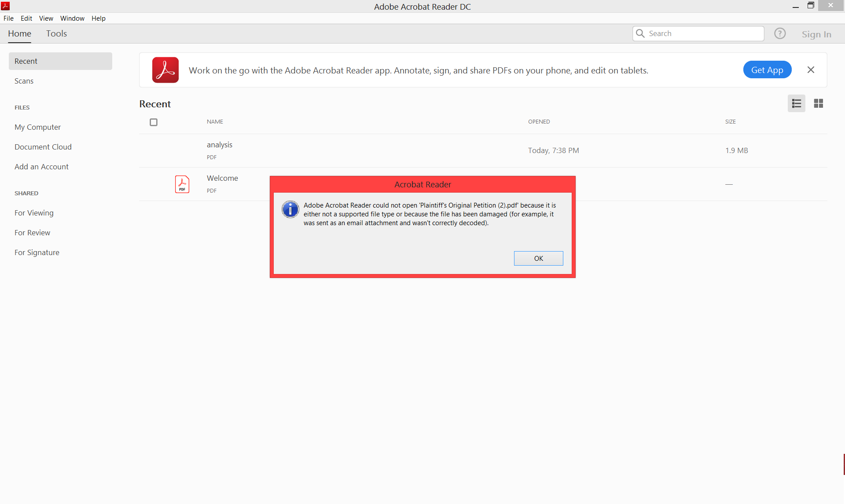
Task: Click OK in the Acrobat Reader dialog
Action: [538, 258]
